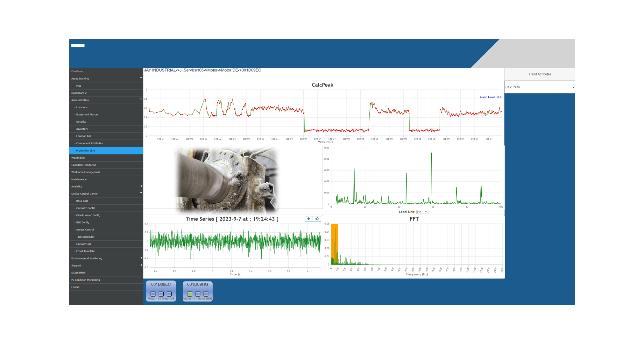Open Location link menu item

click(106, 136)
